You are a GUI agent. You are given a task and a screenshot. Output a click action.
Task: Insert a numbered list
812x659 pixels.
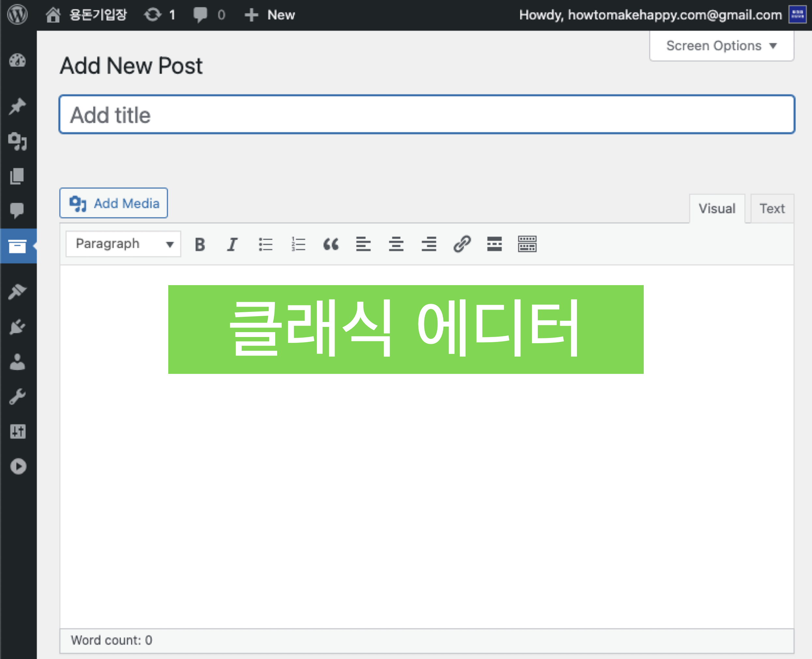(x=298, y=244)
